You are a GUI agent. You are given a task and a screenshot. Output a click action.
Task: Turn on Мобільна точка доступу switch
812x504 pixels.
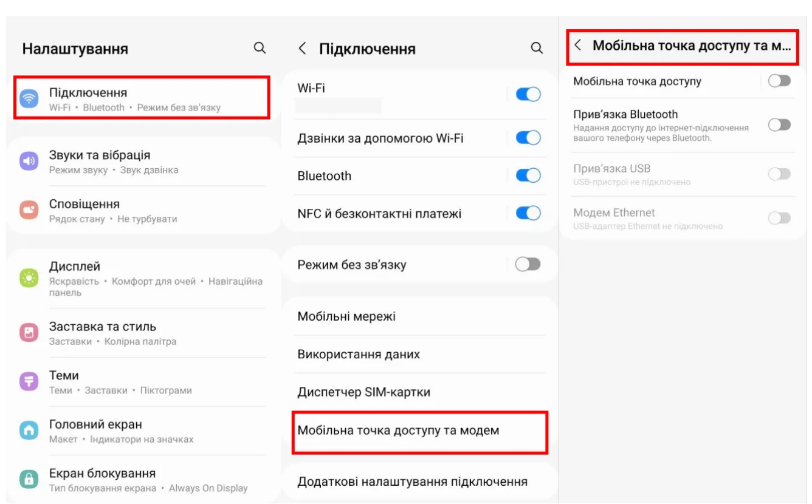point(779,81)
